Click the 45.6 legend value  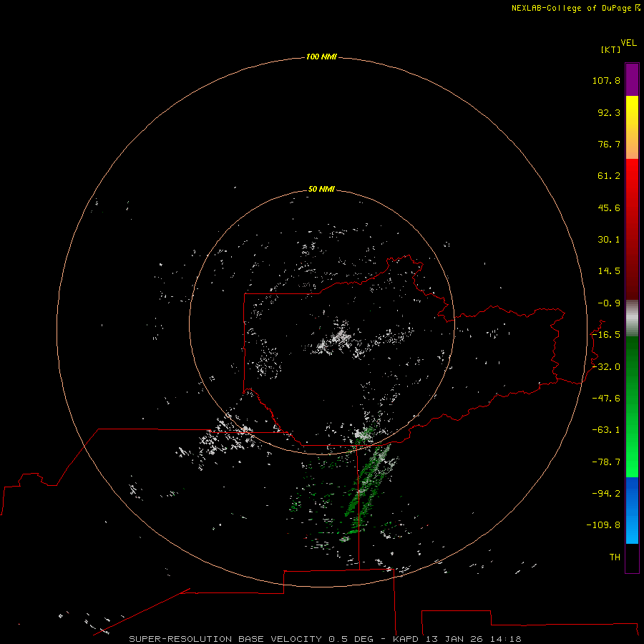coord(609,208)
